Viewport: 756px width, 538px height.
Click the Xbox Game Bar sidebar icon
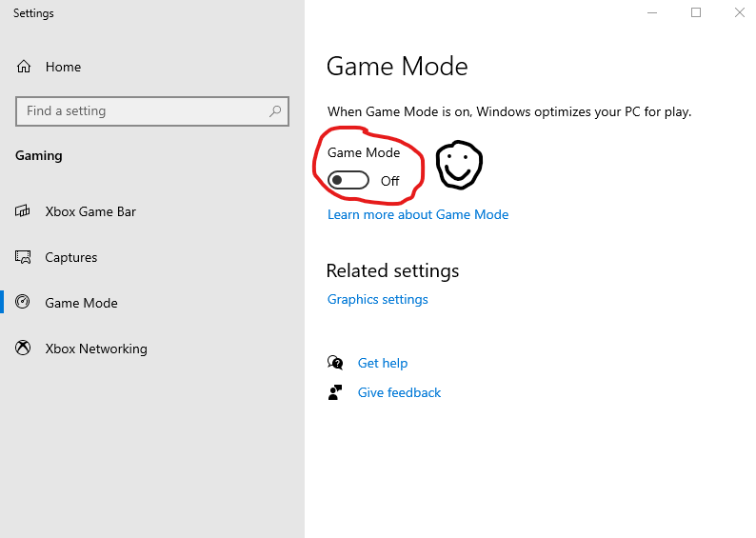coord(24,211)
